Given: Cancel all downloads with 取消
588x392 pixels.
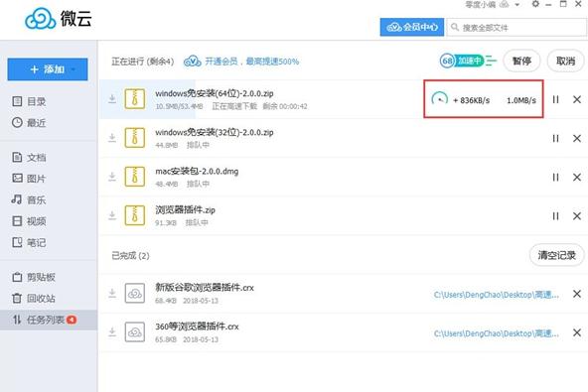Looking at the screenshot, I should pos(565,61).
